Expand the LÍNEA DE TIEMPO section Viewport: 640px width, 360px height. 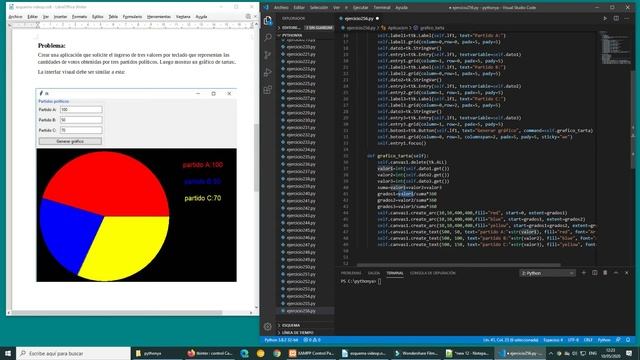tap(305, 333)
